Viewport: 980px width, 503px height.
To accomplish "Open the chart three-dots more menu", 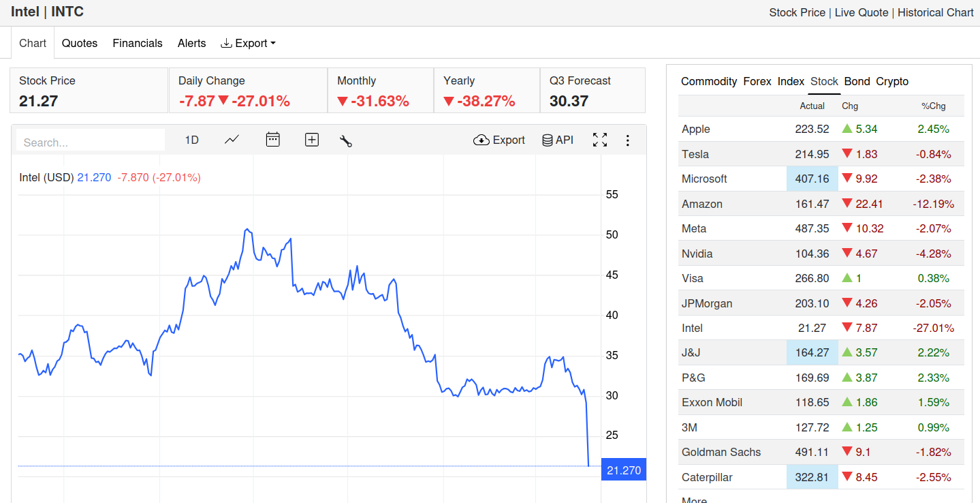I will (628, 140).
